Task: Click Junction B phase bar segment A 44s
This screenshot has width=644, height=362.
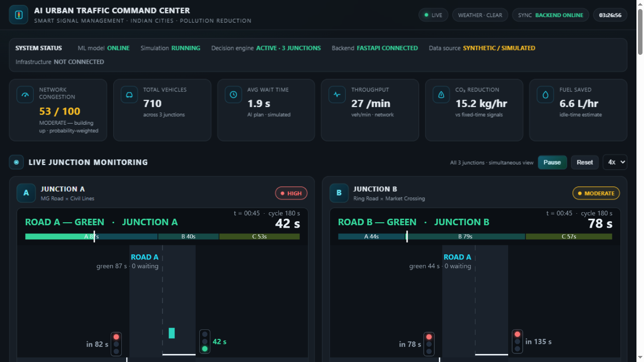Action: point(371,236)
